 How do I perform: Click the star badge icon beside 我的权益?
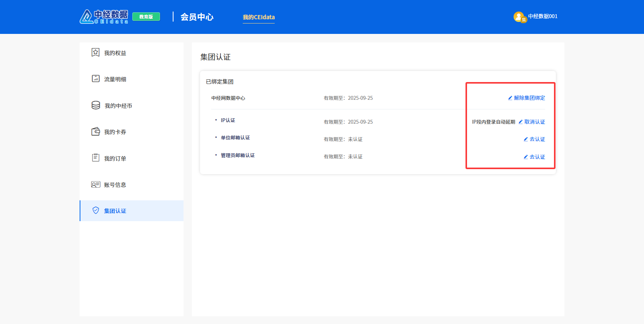pyautogui.click(x=95, y=52)
